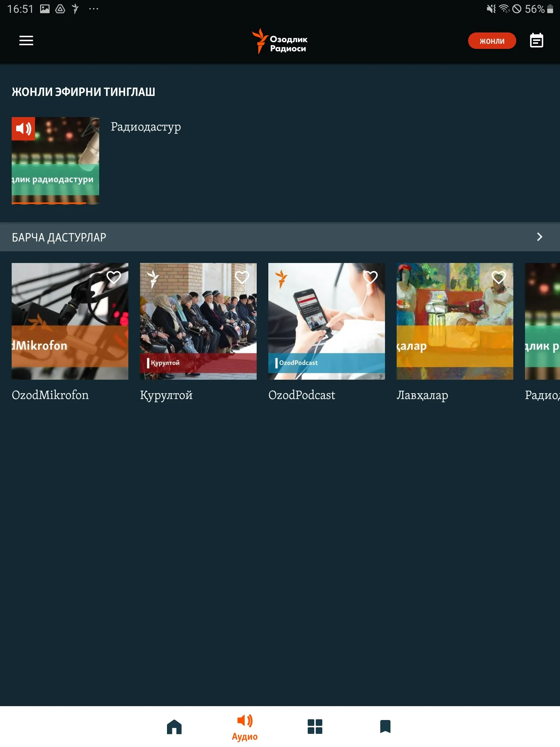Select the Қурултой title label
This screenshot has width=560, height=747.
[166, 395]
